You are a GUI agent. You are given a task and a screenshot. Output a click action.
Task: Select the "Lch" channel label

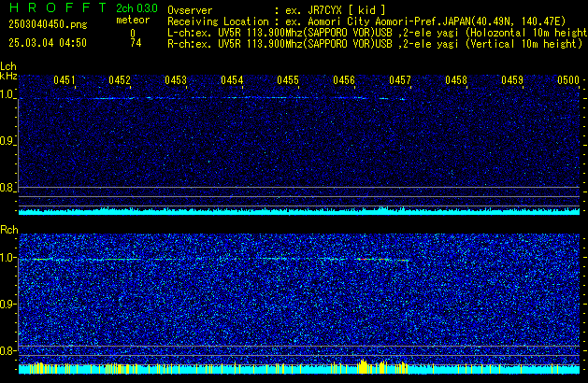8,66
